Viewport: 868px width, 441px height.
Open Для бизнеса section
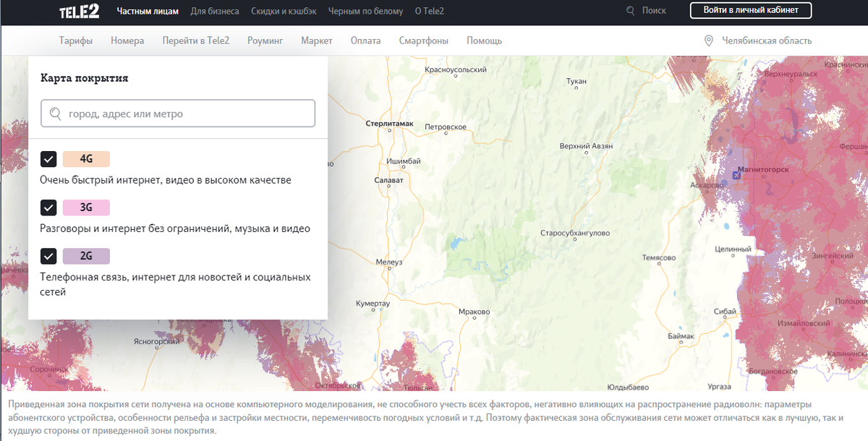(x=215, y=12)
